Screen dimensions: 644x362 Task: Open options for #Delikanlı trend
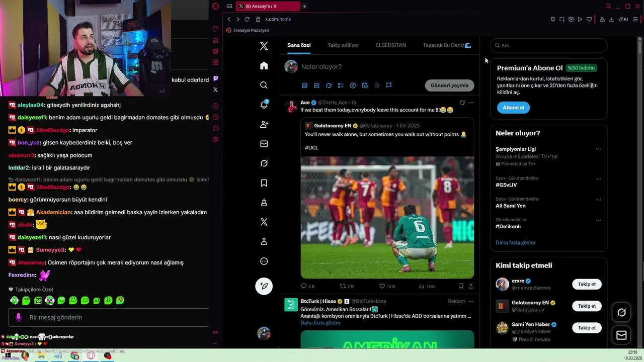click(x=598, y=220)
